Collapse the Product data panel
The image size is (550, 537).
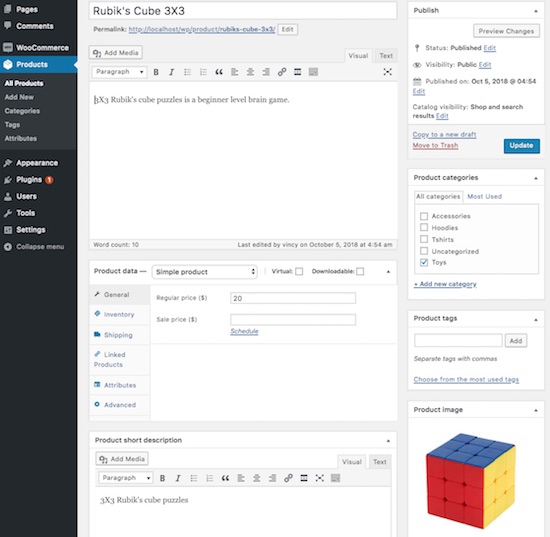[x=388, y=272]
